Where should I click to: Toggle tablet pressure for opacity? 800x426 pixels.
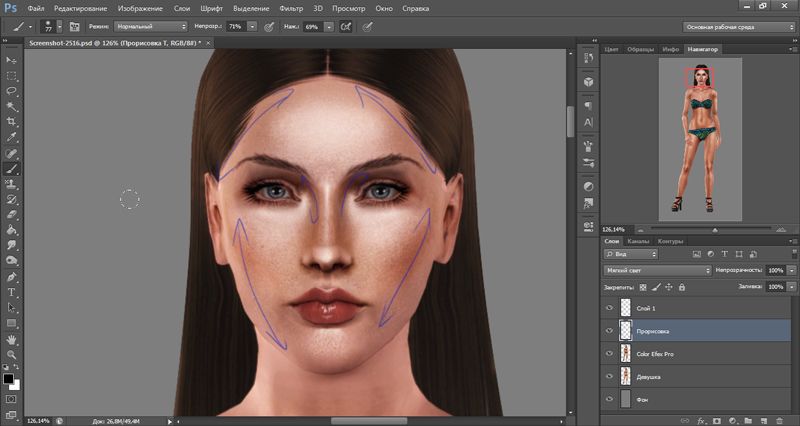[x=269, y=27]
